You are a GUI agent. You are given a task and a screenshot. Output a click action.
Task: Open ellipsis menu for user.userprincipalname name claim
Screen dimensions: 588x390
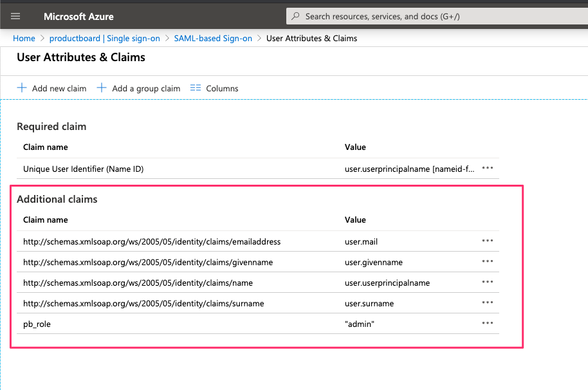pyautogui.click(x=487, y=282)
